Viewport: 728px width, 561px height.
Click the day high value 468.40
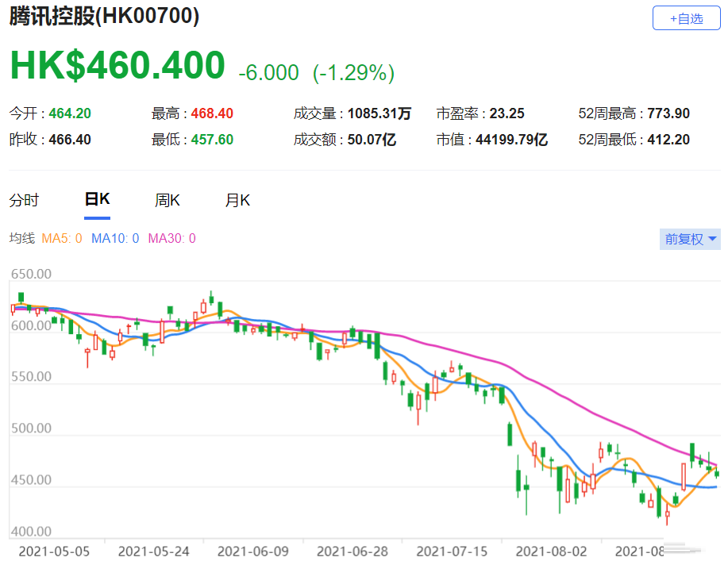212,113
